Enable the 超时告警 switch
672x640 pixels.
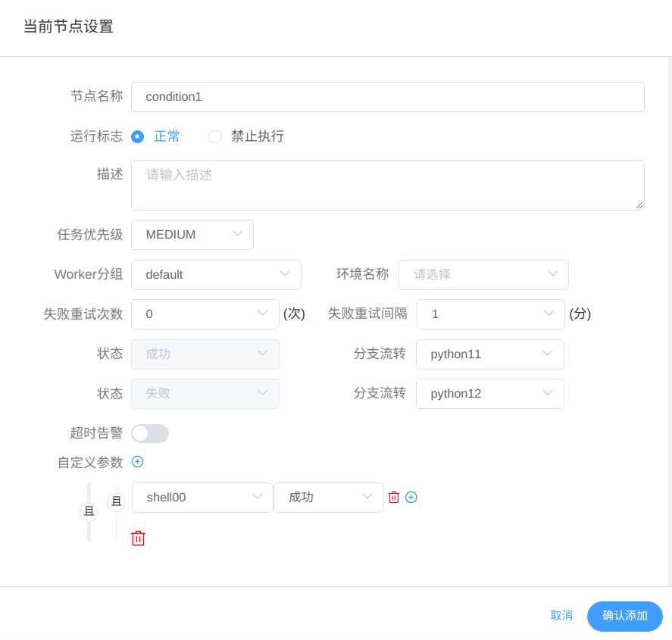pyautogui.click(x=150, y=433)
